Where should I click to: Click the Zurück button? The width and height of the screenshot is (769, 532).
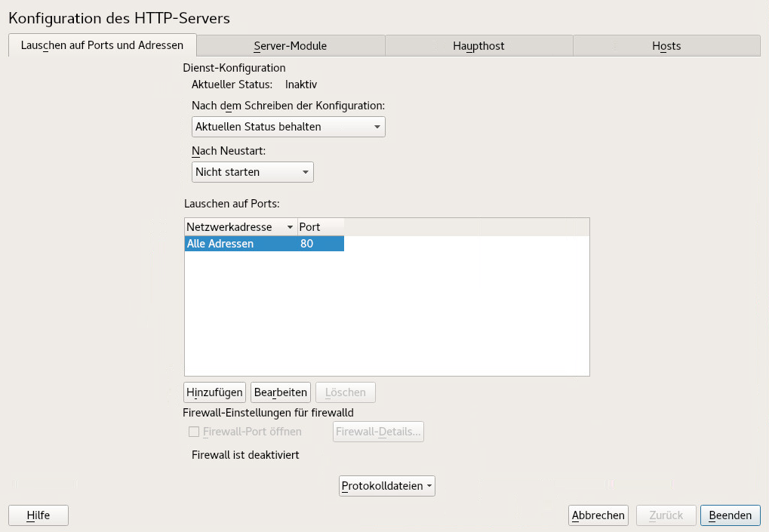click(x=666, y=515)
